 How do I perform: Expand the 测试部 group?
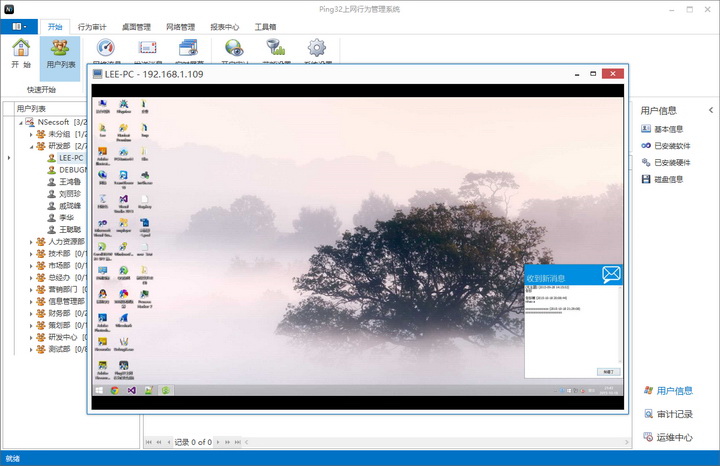click(31, 349)
